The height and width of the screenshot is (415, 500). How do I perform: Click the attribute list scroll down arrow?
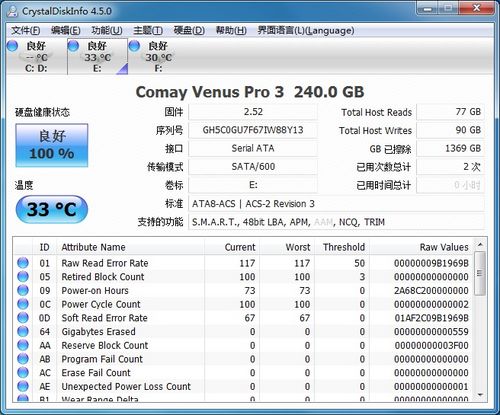tap(480, 395)
